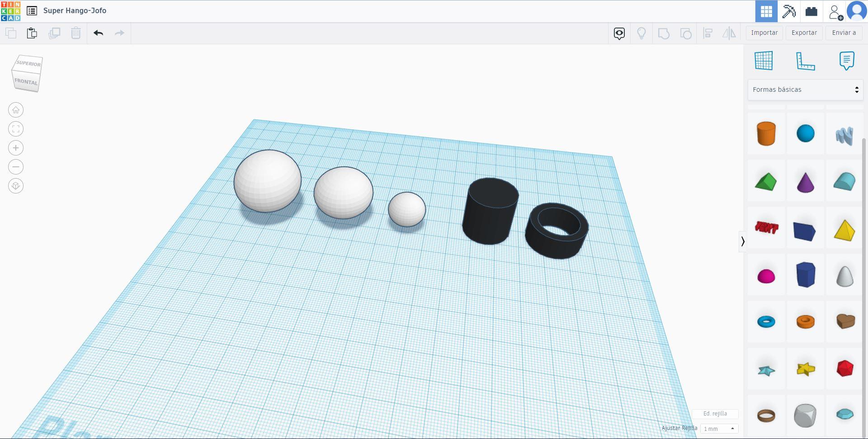Select the red Texto shape tool
The height and width of the screenshot is (439, 868).
point(766,228)
